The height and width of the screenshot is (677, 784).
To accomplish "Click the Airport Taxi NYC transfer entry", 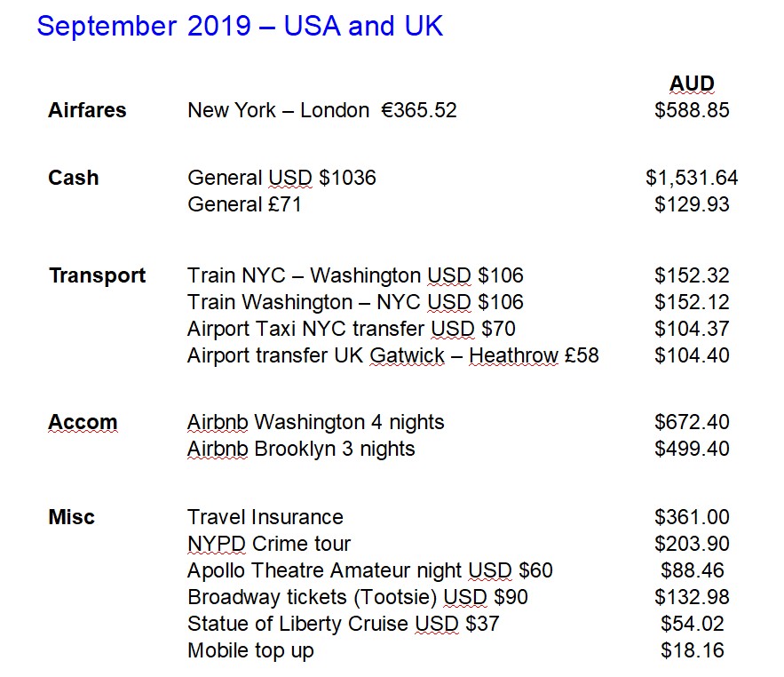I will coord(351,329).
